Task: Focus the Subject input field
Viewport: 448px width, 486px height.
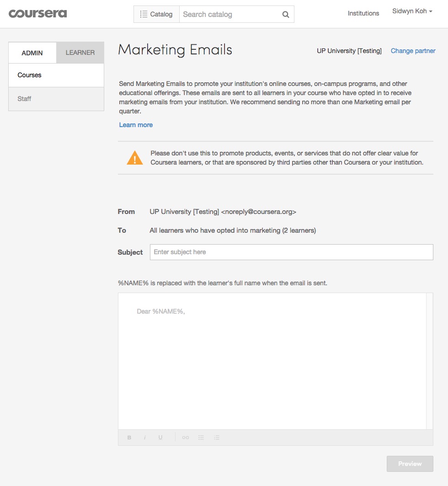Action: tap(291, 252)
